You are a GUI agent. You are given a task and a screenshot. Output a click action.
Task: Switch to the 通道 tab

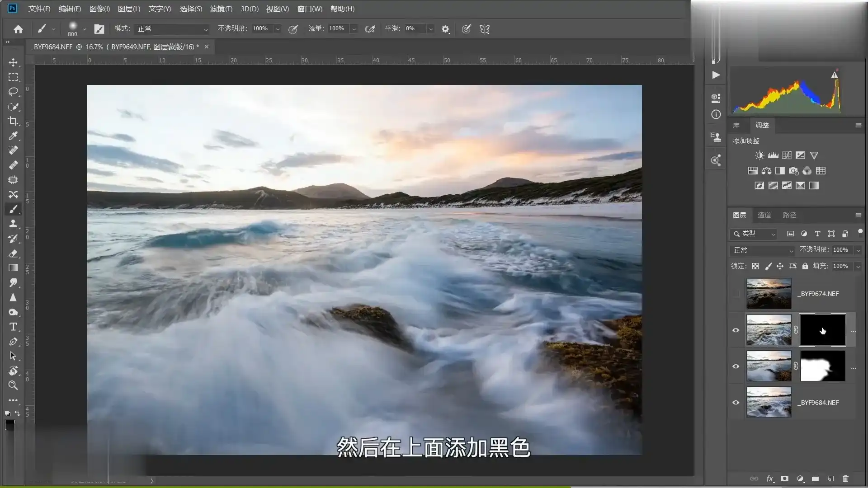(x=764, y=215)
